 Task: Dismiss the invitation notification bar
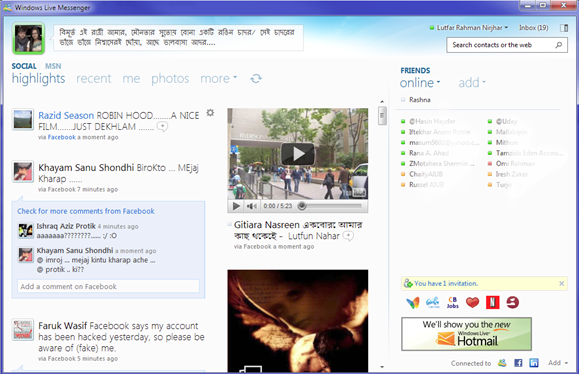coord(562,284)
